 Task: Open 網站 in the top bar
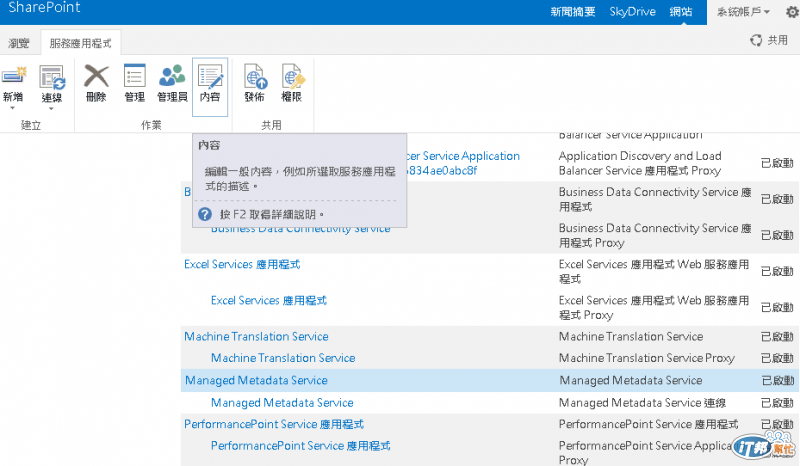click(681, 12)
